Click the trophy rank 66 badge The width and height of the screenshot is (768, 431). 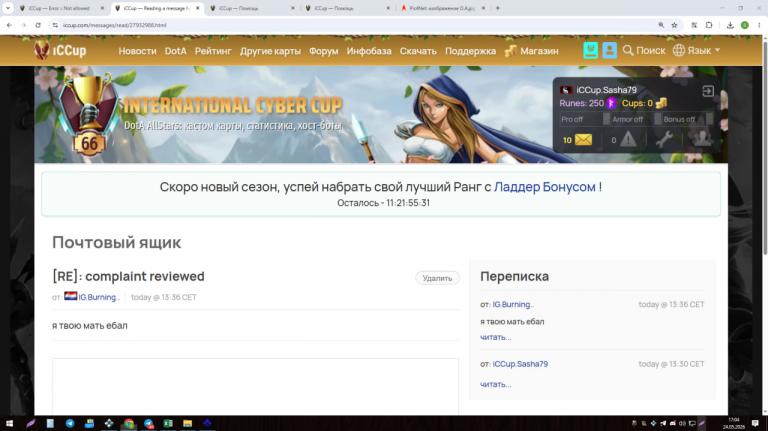(x=89, y=116)
